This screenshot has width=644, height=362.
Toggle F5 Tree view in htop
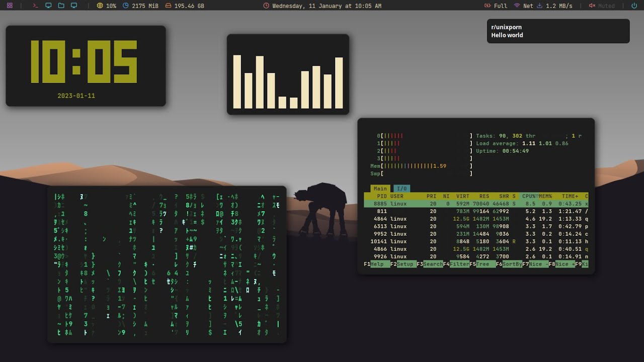click(x=482, y=264)
